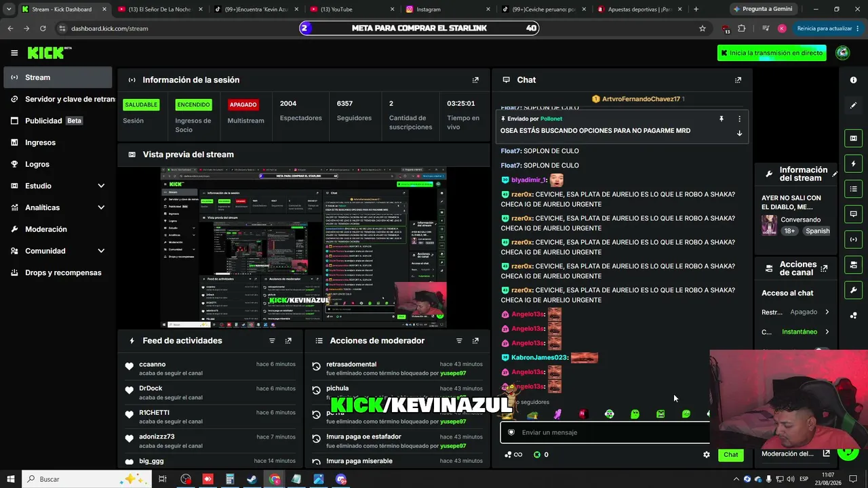Open Drops y recompensas in the sidebar

[x=58, y=272]
